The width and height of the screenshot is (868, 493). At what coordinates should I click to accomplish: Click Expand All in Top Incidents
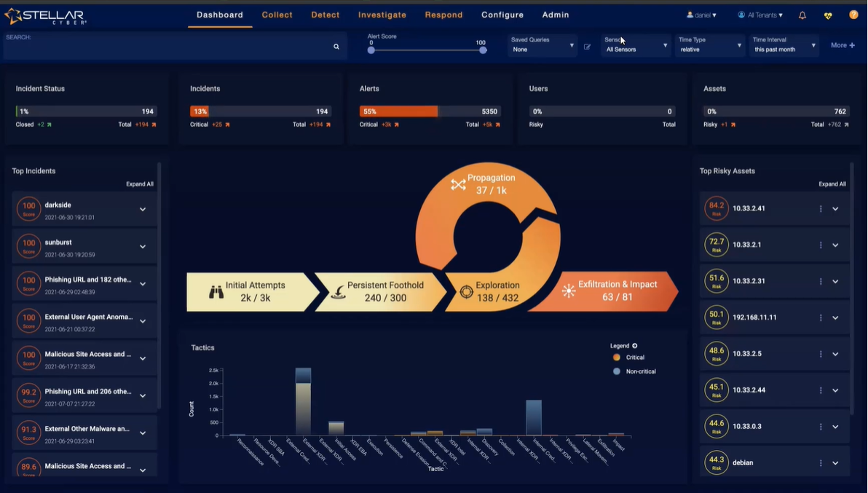140,184
